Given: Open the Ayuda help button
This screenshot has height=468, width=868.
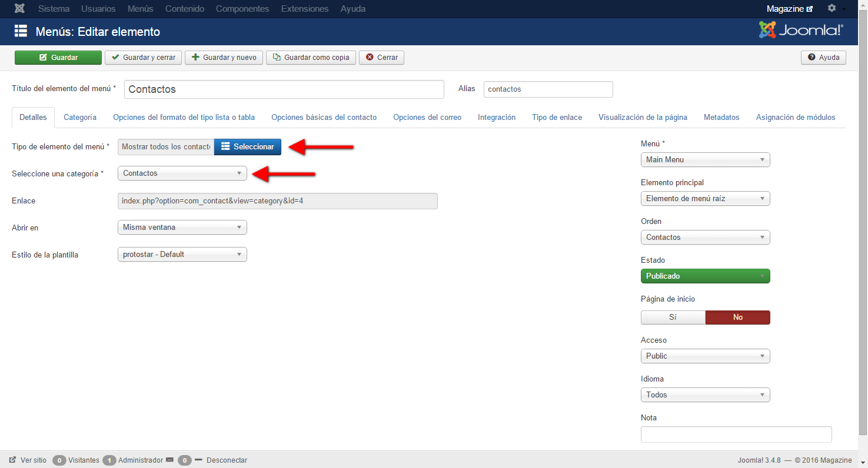Looking at the screenshot, I should 823,58.
